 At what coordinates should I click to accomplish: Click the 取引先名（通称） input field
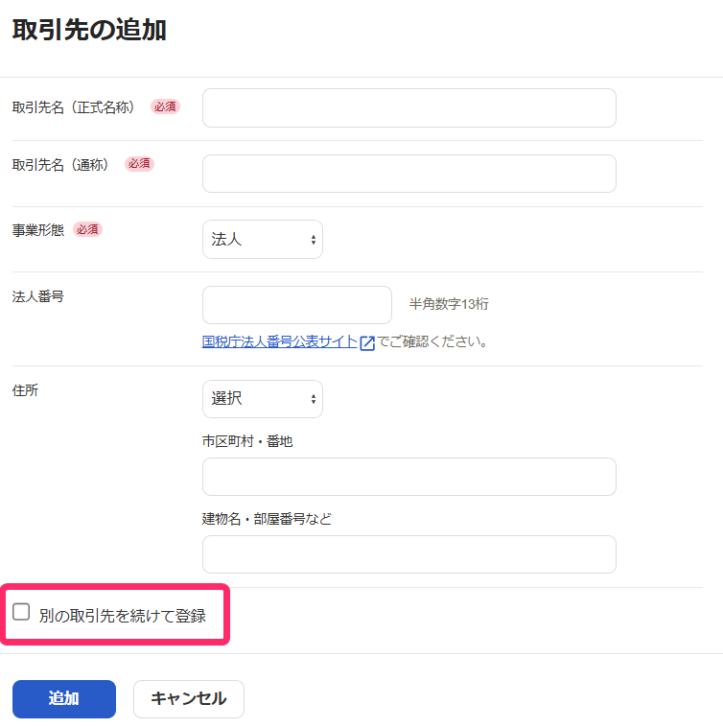[409, 174]
